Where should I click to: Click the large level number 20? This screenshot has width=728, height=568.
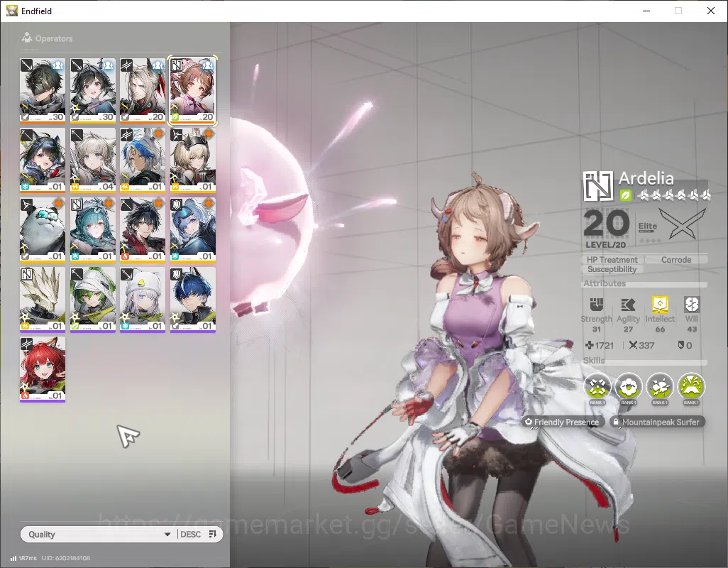coord(607,223)
